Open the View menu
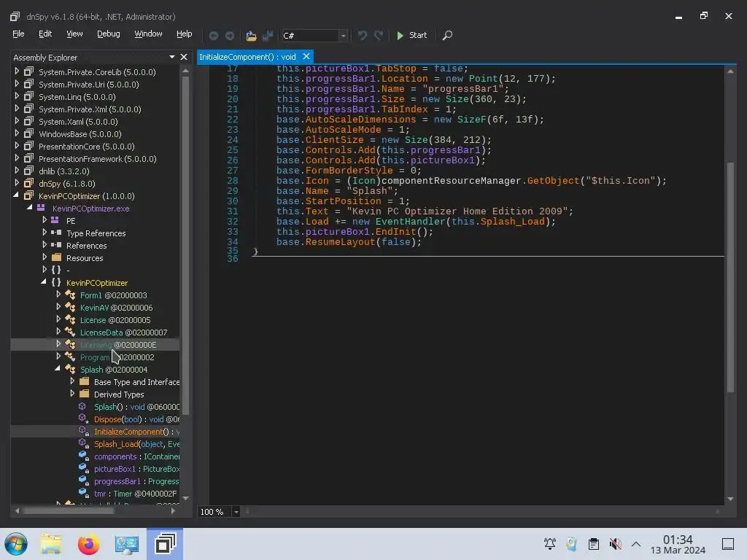Screen dimensions: 747x560 (74, 34)
